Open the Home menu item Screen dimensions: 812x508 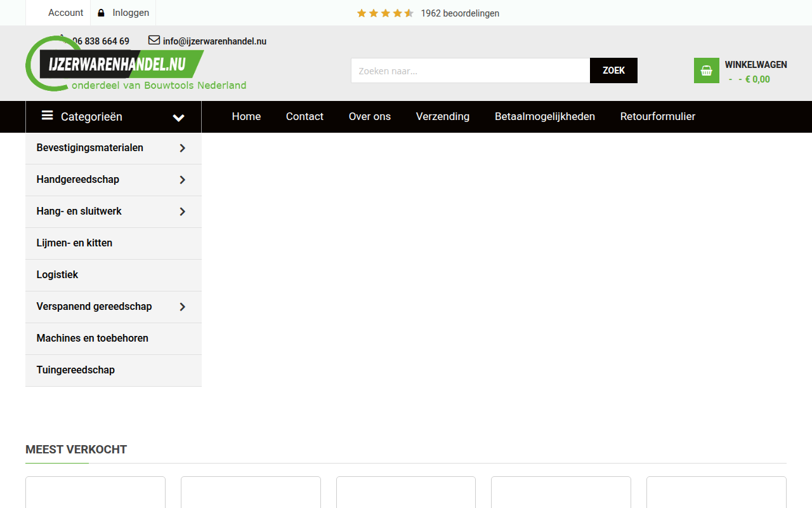coord(246,117)
